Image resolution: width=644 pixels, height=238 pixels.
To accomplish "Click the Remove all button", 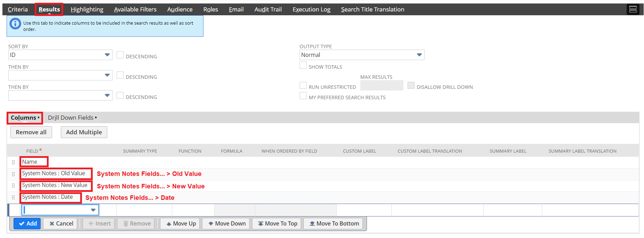I will click(31, 132).
